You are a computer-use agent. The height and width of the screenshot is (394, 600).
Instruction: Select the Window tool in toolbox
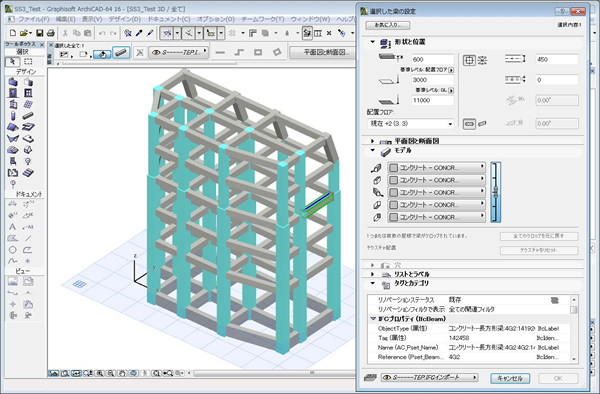point(28,93)
